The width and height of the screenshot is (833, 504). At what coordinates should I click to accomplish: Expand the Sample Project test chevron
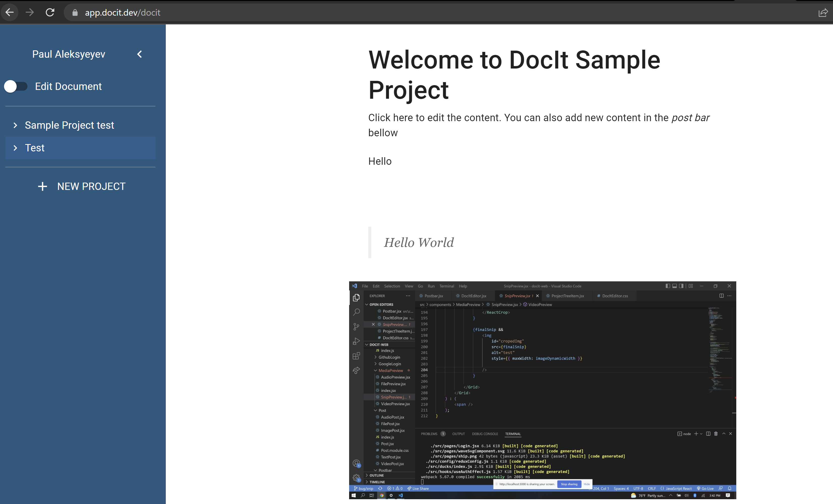(15, 125)
